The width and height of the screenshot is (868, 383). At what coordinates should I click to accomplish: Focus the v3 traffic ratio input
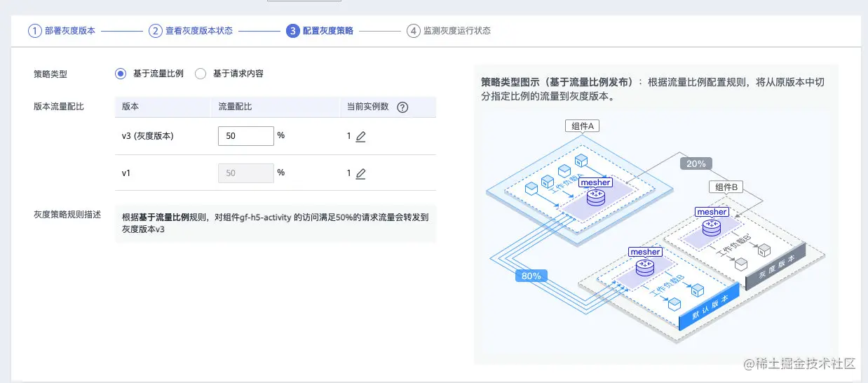pyautogui.click(x=246, y=136)
